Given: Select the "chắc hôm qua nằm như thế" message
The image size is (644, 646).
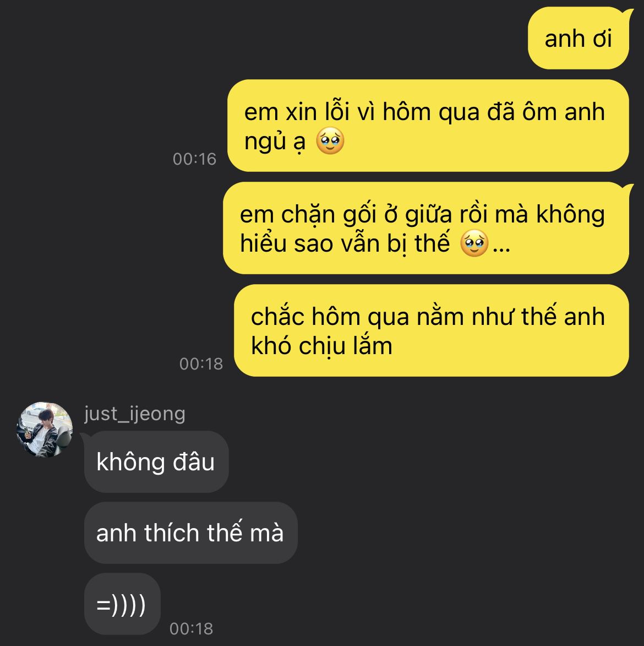Looking at the screenshot, I should pyautogui.click(x=432, y=330).
